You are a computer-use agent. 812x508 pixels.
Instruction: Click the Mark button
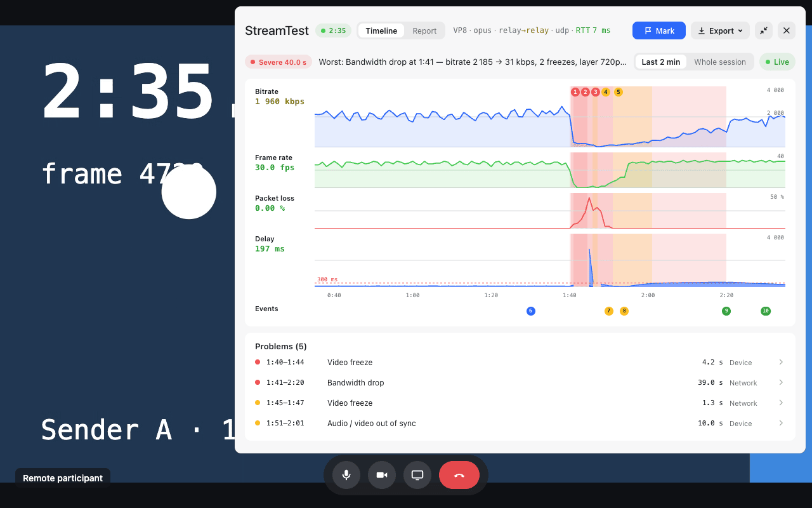(659, 30)
